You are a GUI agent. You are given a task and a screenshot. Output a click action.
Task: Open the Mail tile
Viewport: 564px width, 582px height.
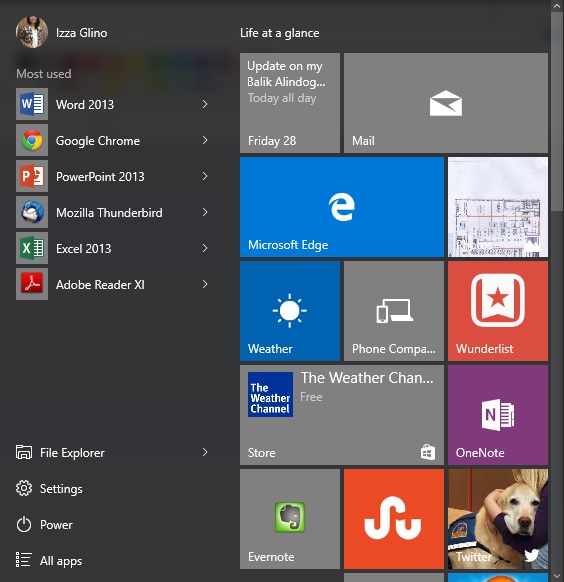click(x=446, y=103)
